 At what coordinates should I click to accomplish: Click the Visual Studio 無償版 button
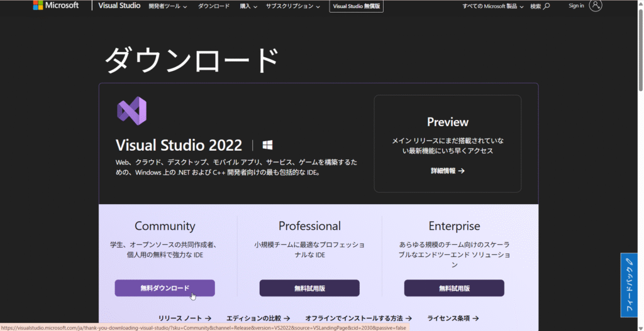coord(356,6)
